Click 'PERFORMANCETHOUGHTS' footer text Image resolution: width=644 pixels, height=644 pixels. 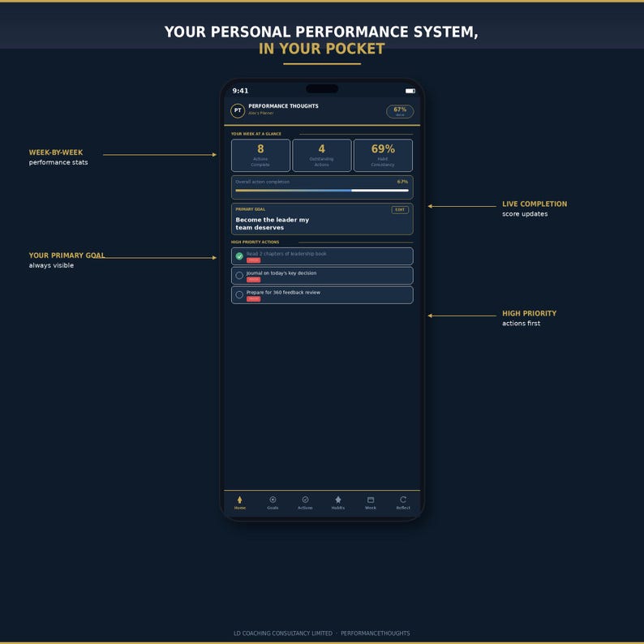tap(375, 633)
